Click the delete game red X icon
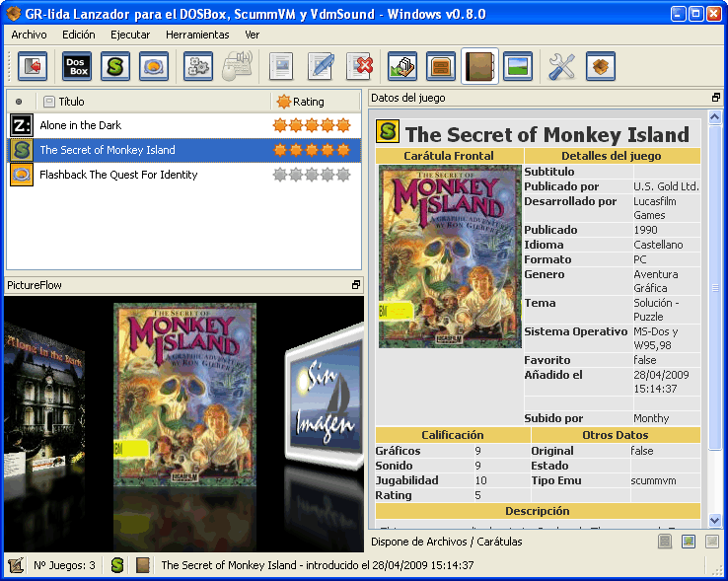This screenshot has width=728, height=581. click(x=360, y=66)
